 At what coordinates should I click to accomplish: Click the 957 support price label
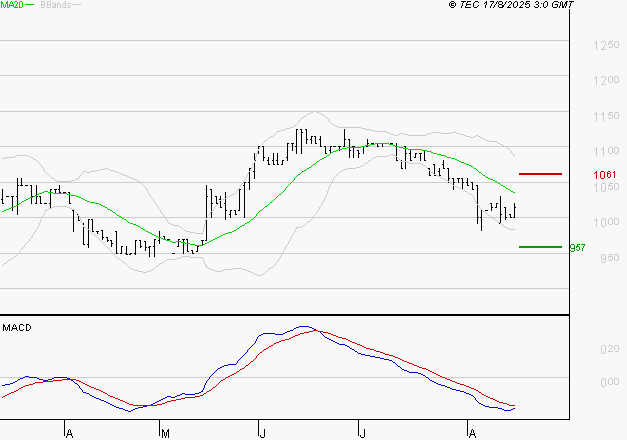pyautogui.click(x=576, y=247)
